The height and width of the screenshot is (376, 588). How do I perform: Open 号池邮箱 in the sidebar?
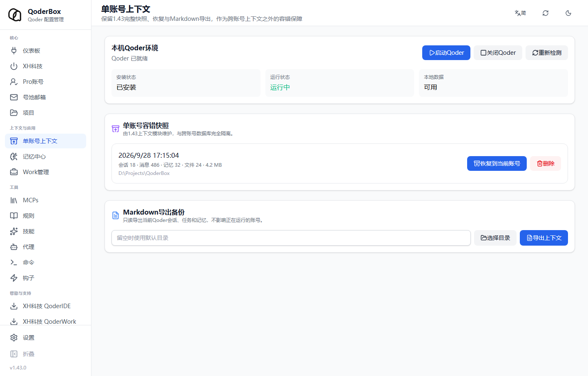45,97
